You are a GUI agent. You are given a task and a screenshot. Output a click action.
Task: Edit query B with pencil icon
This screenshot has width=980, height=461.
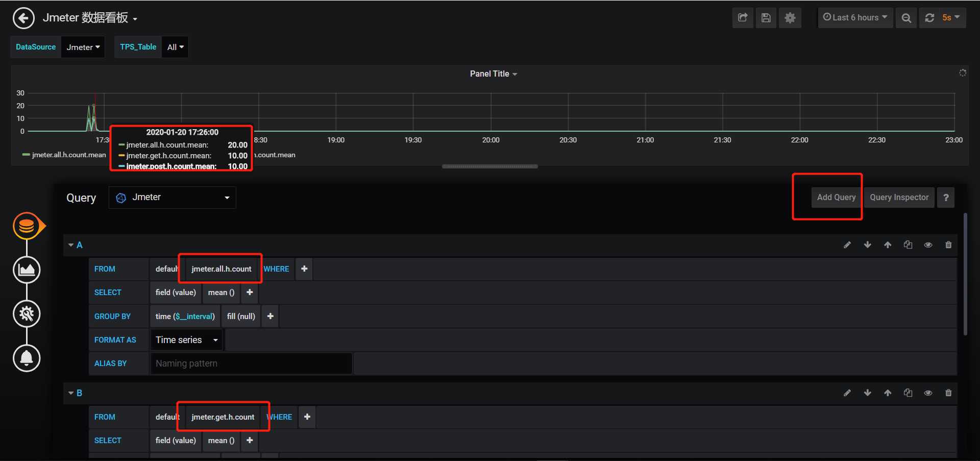tap(847, 393)
